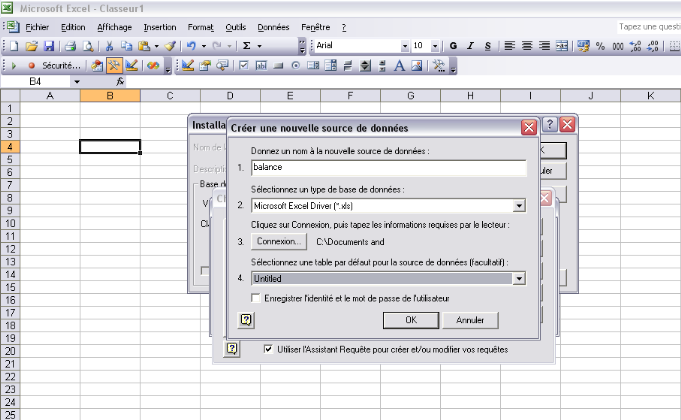
Task: Select the Label control (letter A)
Action: click(400, 66)
